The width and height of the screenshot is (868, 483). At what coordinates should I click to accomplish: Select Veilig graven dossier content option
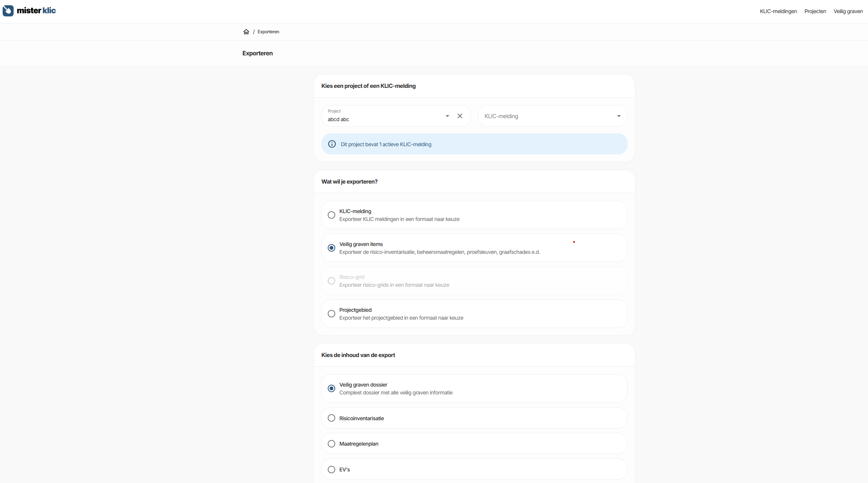(x=331, y=388)
